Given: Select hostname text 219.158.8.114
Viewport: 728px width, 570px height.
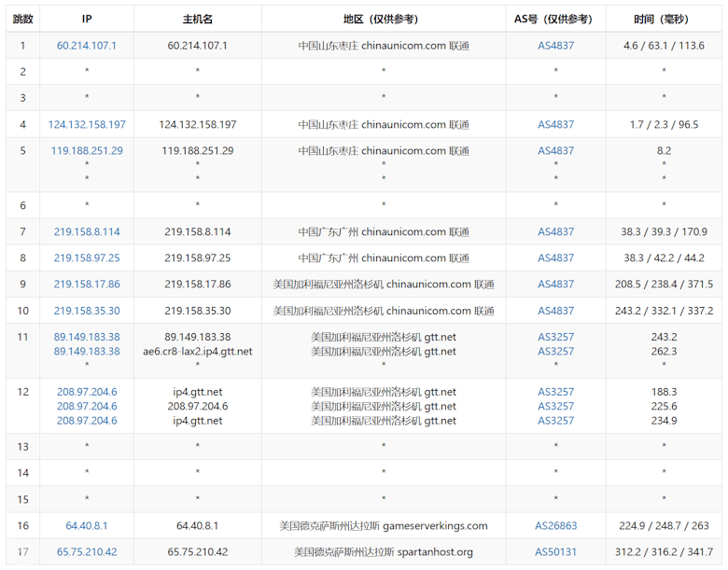Looking at the screenshot, I should pyautogui.click(x=198, y=231).
